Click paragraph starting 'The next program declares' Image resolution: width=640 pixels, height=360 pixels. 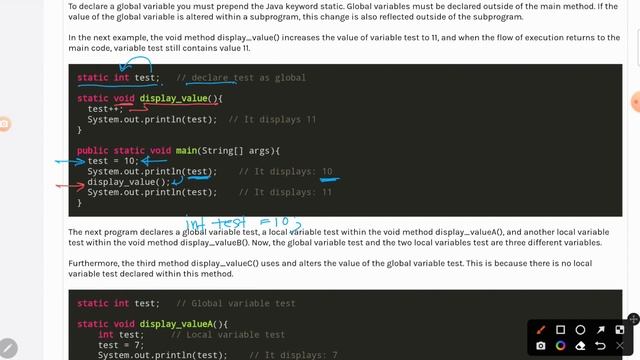pos(339,237)
